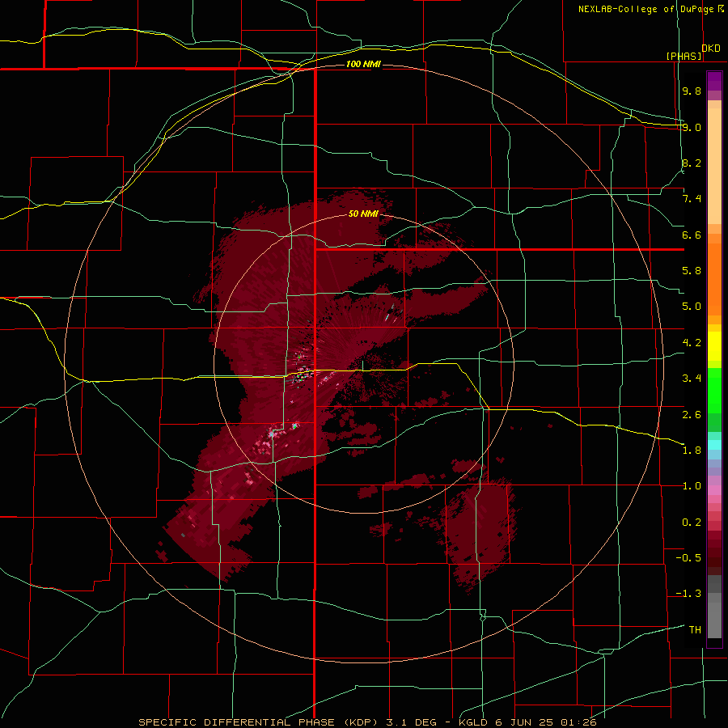Click the 100 NMI range ring label

pos(363,64)
